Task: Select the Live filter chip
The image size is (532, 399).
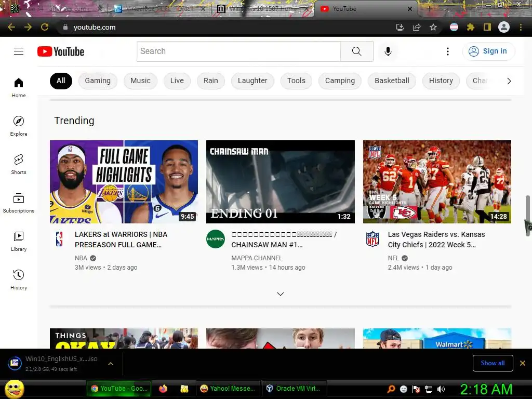Action: [177, 81]
